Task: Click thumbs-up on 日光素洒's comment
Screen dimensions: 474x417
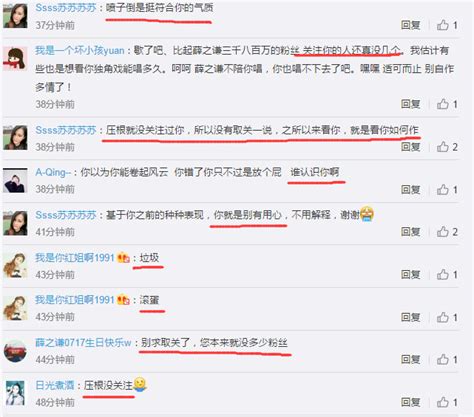Action: tap(443, 402)
